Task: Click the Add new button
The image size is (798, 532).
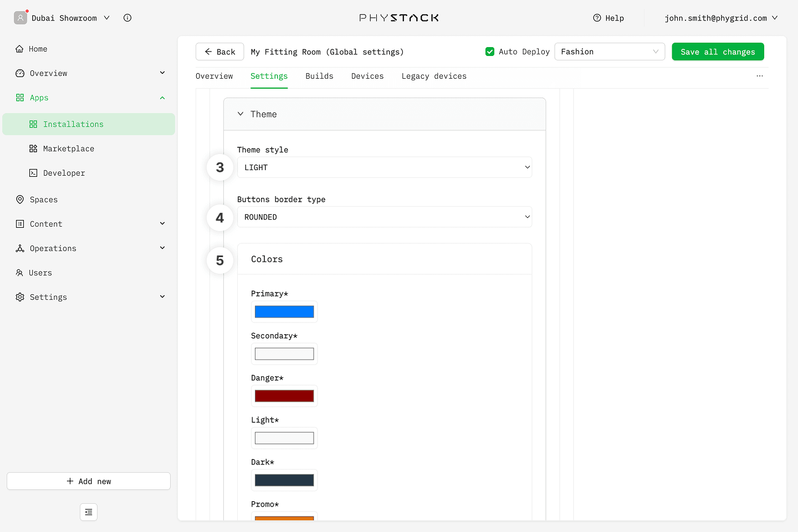Action: 89,481
